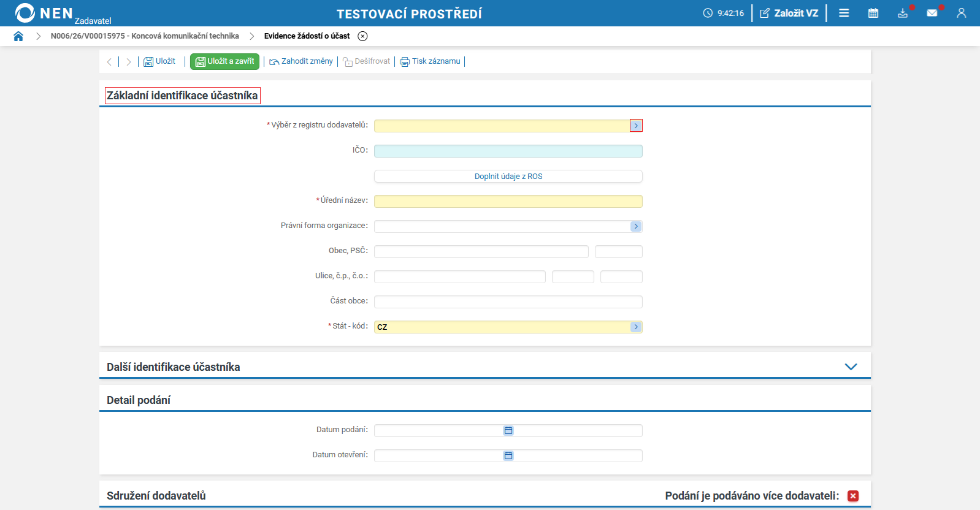The height and width of the screenshot is (510, 980).
Task: Click the IČO input field
Action: pos(508,151)
